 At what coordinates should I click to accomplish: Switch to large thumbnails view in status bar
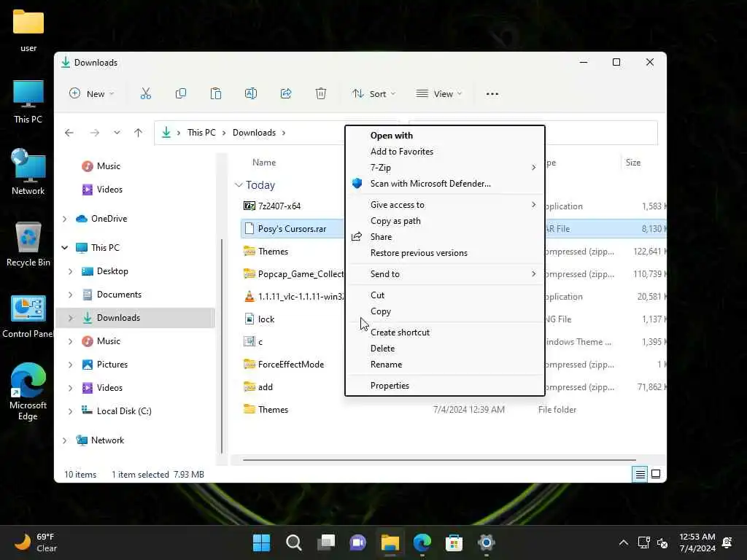pos(656,474)
